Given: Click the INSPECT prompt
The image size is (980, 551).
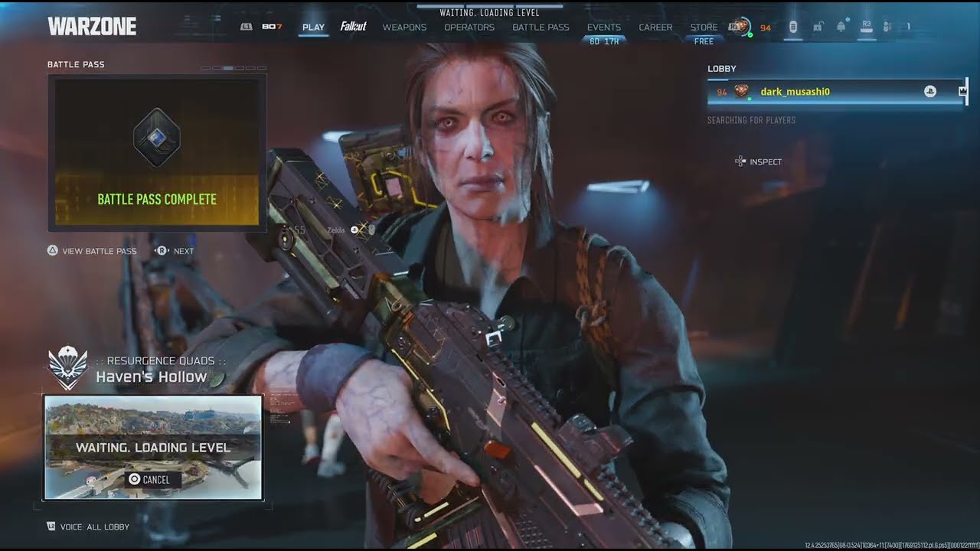Looking at the screenshot, I should 758,161.
